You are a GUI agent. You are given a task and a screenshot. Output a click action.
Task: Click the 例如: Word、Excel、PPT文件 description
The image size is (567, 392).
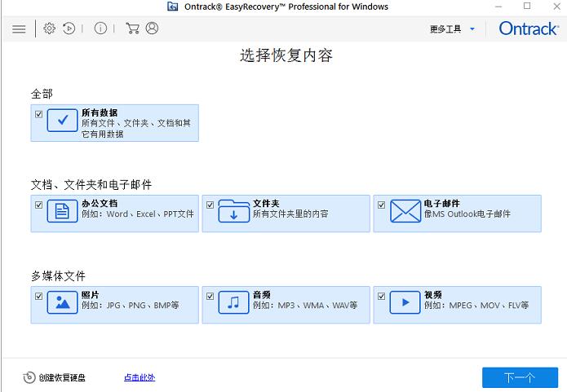(x=138, y=214)
